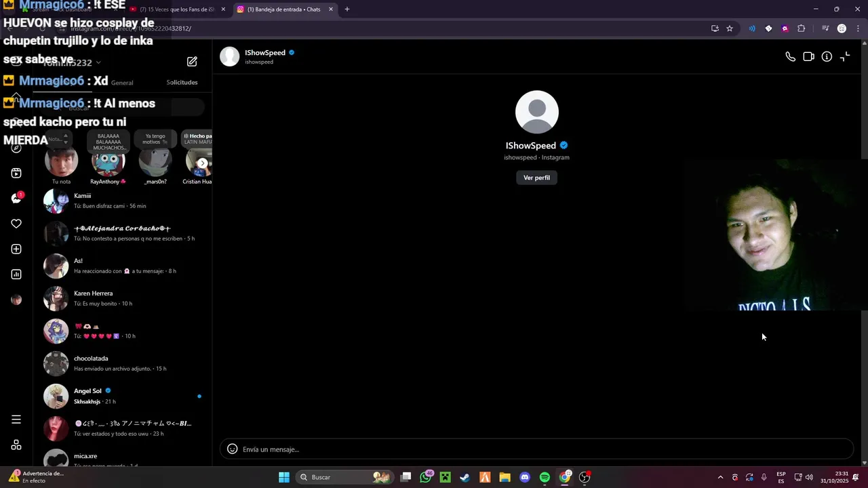Open File Explorer from the taskbar
Viewport: 868px width, 488px height.
505,477
